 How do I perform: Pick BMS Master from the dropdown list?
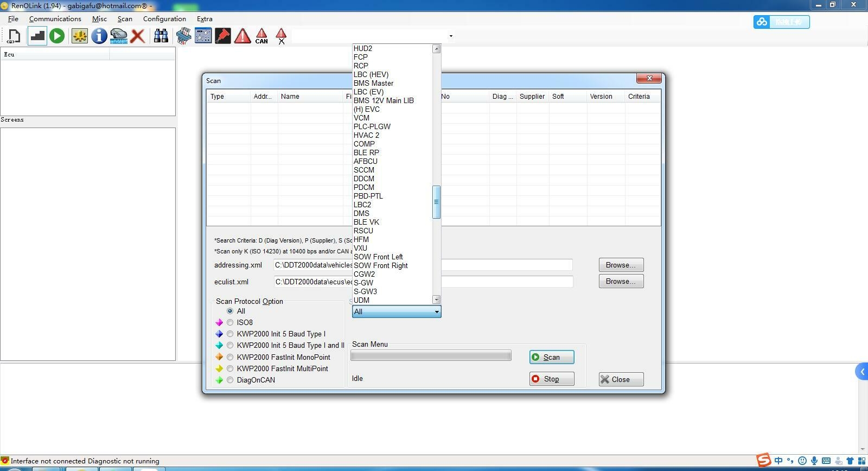[373, 83]
